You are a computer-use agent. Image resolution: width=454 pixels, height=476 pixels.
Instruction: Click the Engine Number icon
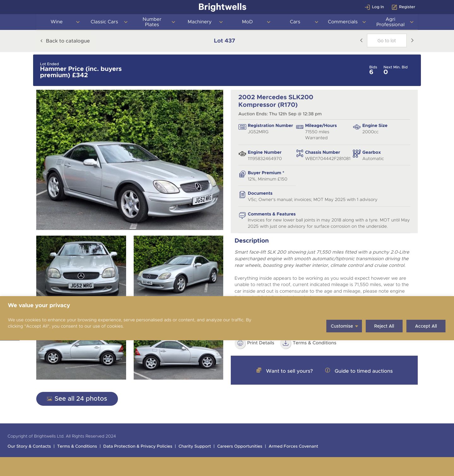[242, 154]
